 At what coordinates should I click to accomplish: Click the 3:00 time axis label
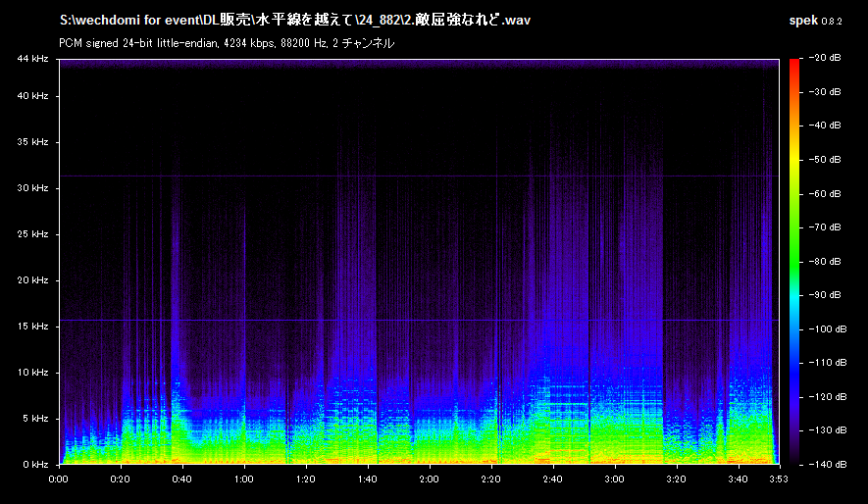coord(614,479)
